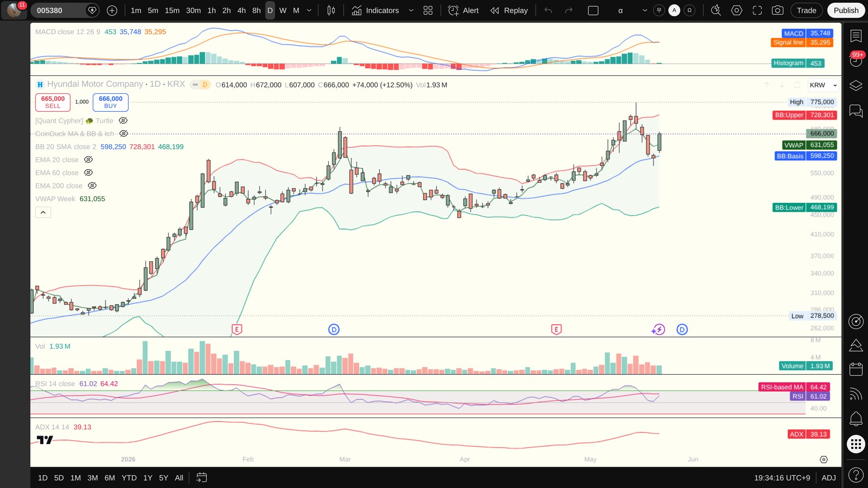Start bar Replay mode

(509, 10)
